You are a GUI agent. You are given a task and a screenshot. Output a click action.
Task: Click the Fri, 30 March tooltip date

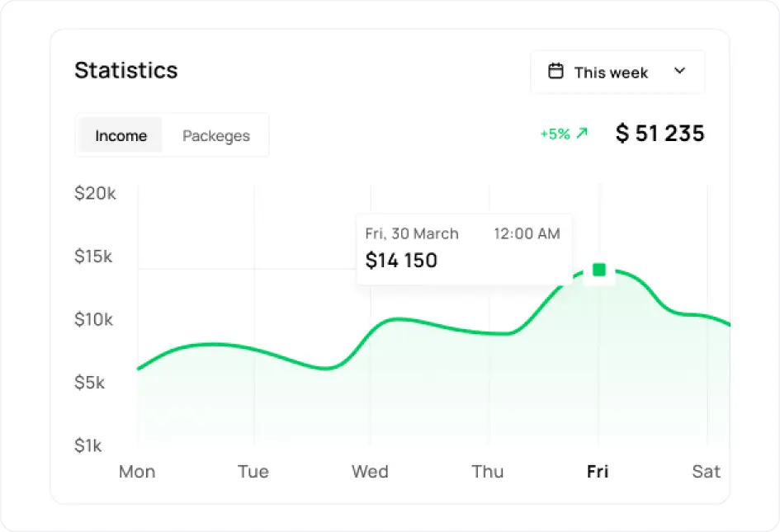tap(412, 233)
